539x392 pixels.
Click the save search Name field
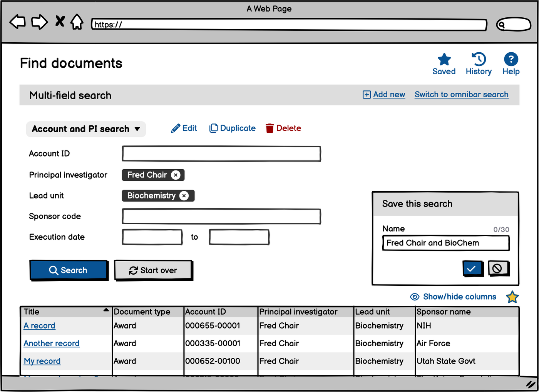point(446,243)
